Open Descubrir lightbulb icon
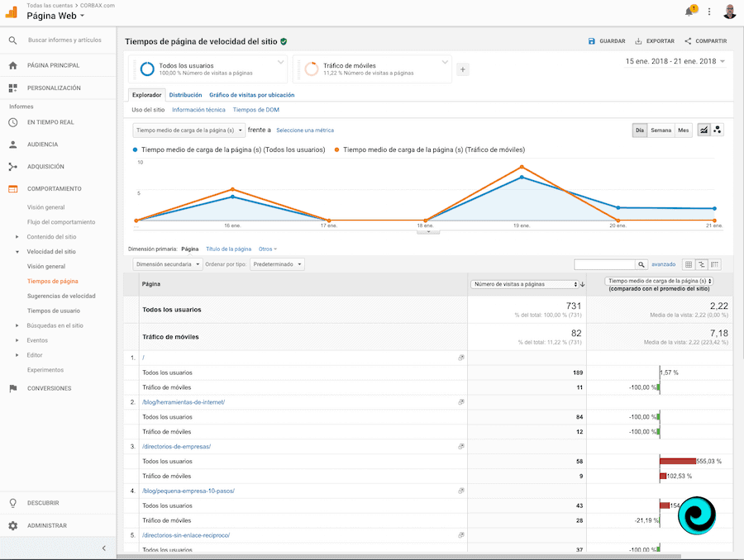The image size is (744, 560). pos(12,503)
